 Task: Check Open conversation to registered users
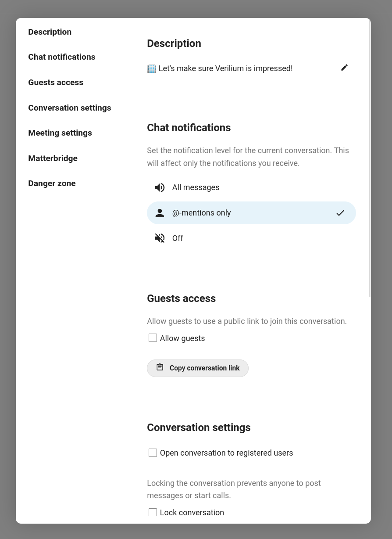point(153,453)
